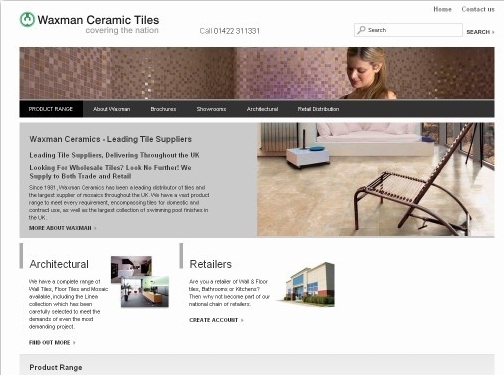Click the magnifying glass search icon
Image resolution: width=504 pixels, height=375 pixels.
point(361,30)
